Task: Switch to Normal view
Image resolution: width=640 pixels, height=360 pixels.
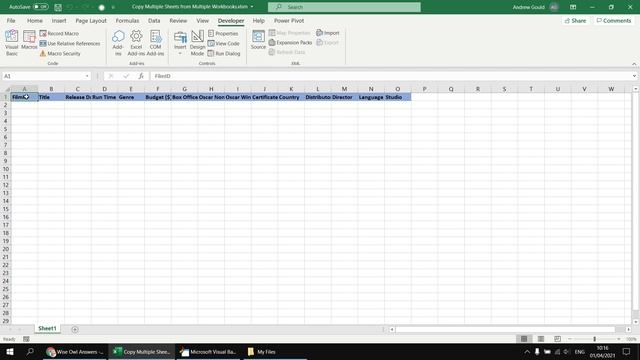Action: click(524, 339)
